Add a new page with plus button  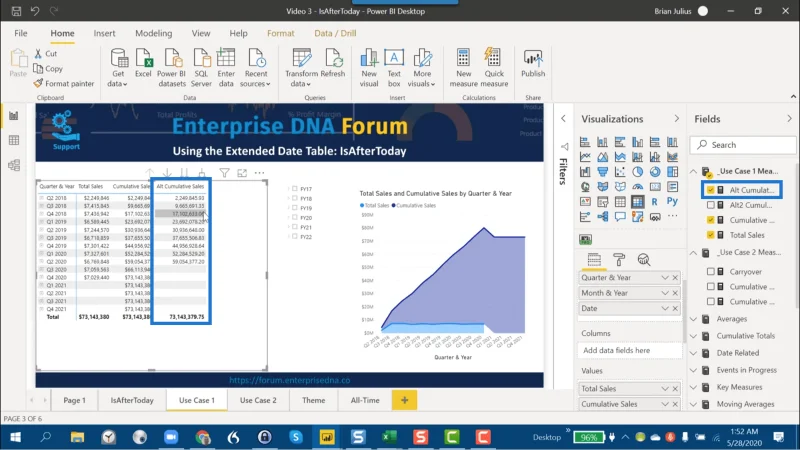(x=405, y=400)
